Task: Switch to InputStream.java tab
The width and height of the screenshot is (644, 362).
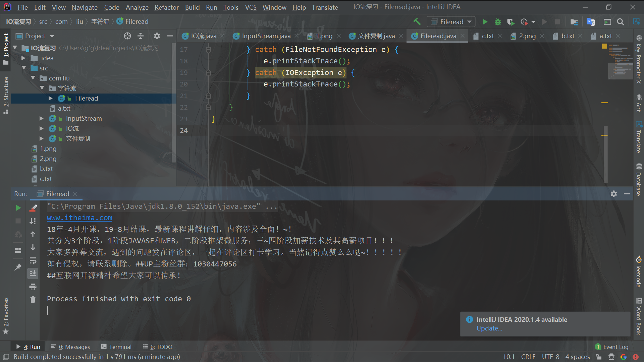Action: [x=266, y=36]
